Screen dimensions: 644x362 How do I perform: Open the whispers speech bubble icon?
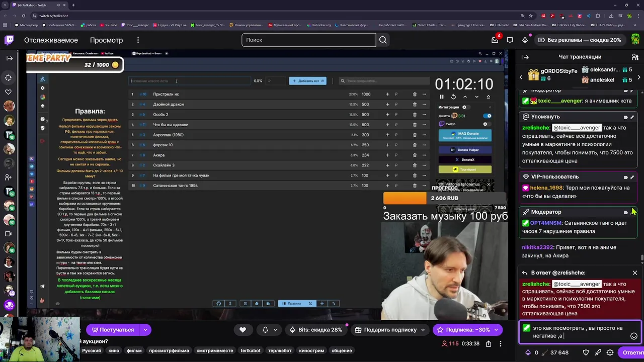point(510,40)
